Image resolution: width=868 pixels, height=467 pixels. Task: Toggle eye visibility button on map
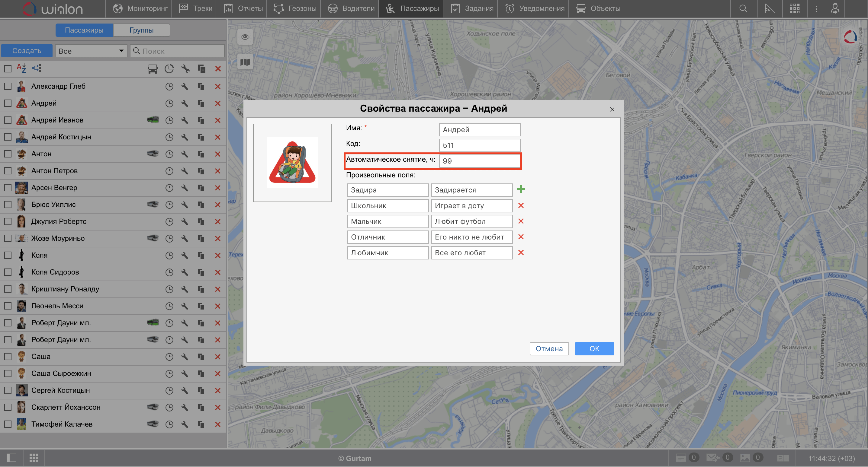pyautogui.click(x=245, y=37)
